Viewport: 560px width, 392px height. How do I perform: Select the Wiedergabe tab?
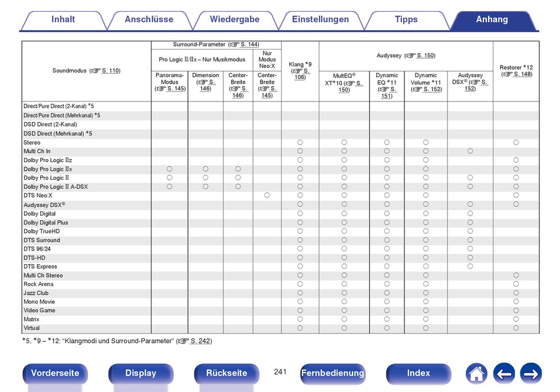(x=235, y=19)
